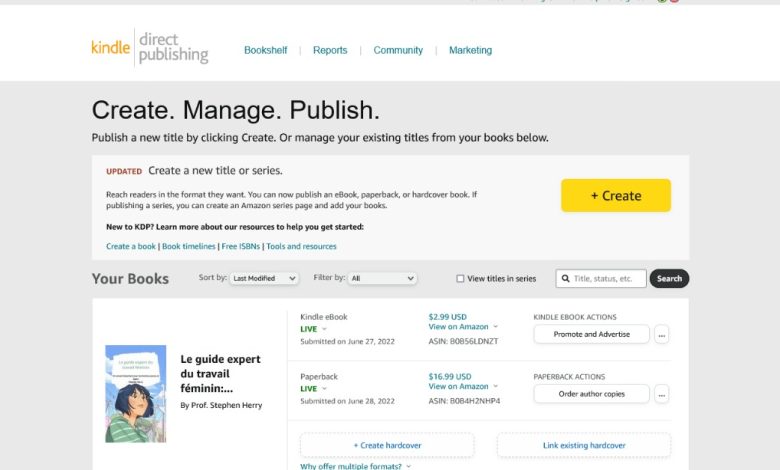Open Kindle eBook more actions ellipsis
This screenshot has width=780, height=470.
tap(662, 335)
